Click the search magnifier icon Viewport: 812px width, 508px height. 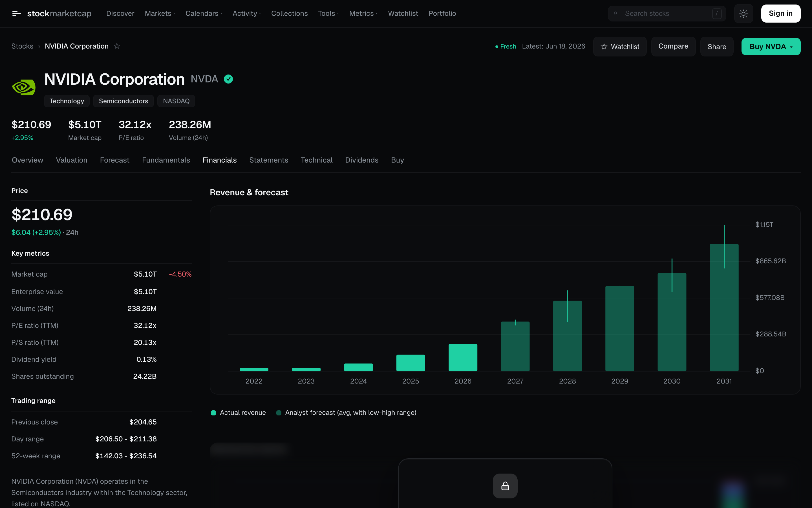[x=615, y=14]
